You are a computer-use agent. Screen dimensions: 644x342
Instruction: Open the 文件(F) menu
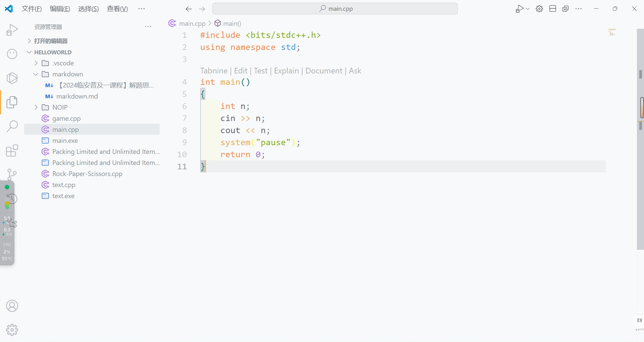click(32, 9)
